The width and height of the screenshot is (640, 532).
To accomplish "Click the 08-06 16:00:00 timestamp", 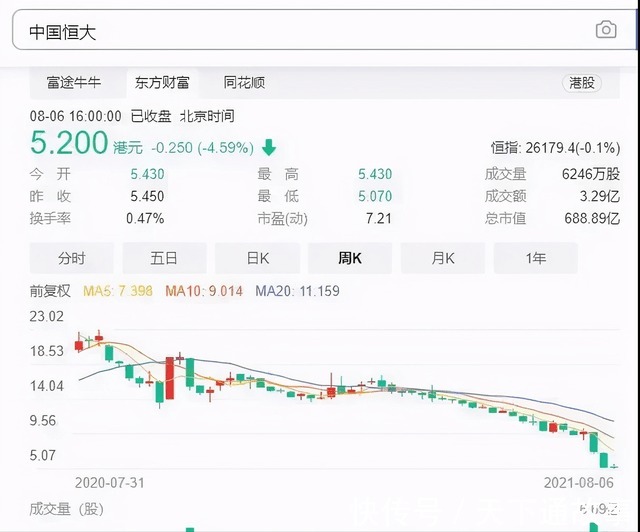I will [x=76, y=116].
